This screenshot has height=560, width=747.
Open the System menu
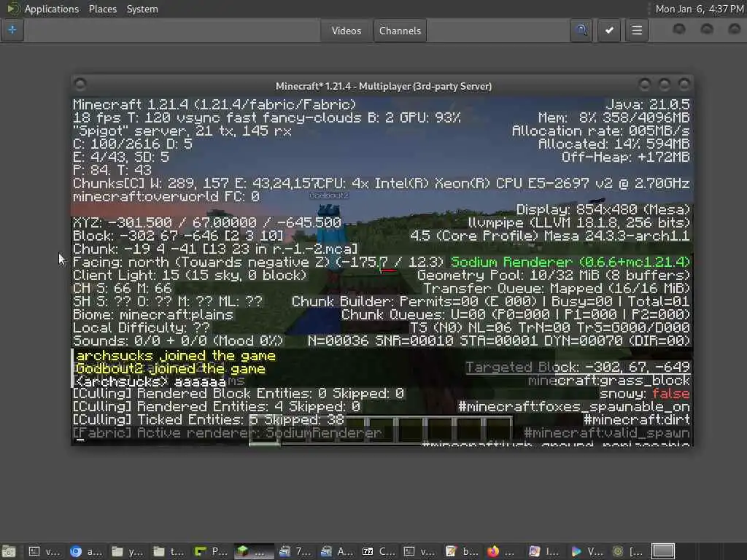(142, 9)
